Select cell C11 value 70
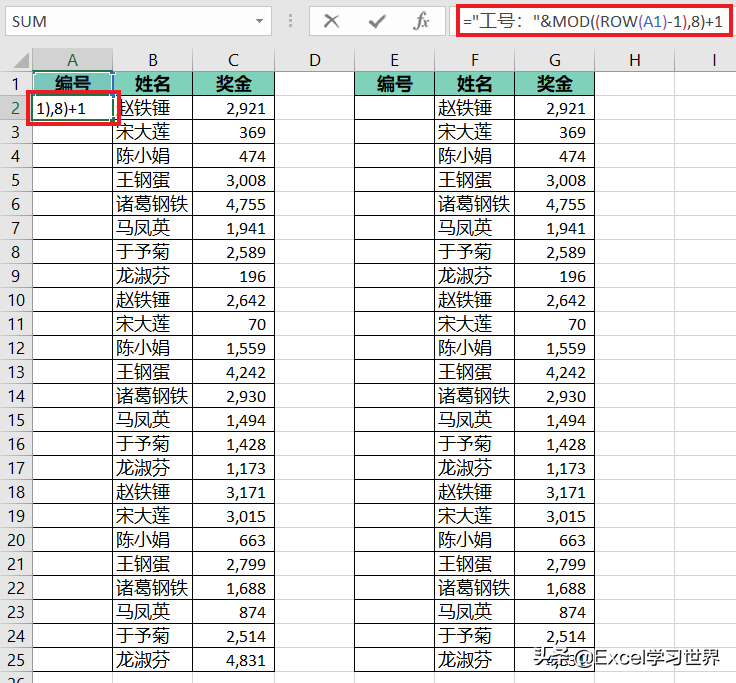 coord(233,324)
